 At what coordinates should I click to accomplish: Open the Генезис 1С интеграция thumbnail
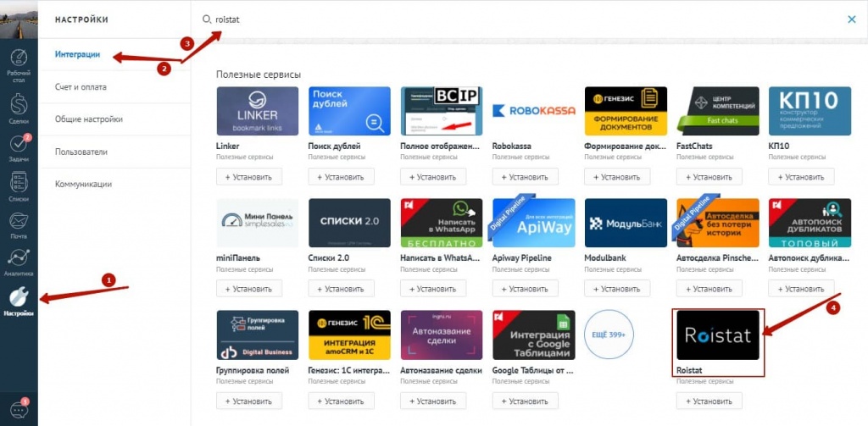(x=349, y=335)
